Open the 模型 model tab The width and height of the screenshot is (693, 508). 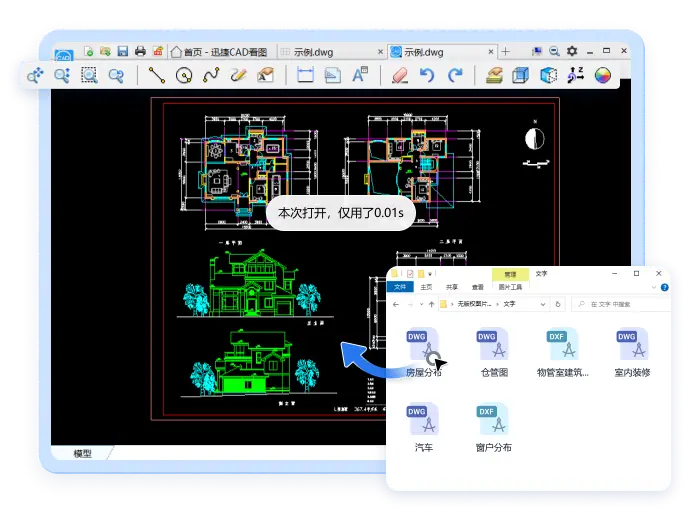(82, 453)
